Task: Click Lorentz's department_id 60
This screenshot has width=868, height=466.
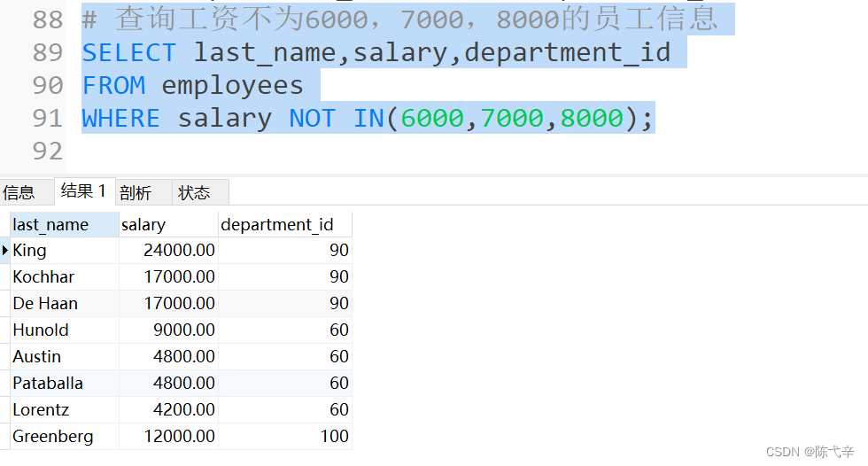Action: tap(285, 409)
